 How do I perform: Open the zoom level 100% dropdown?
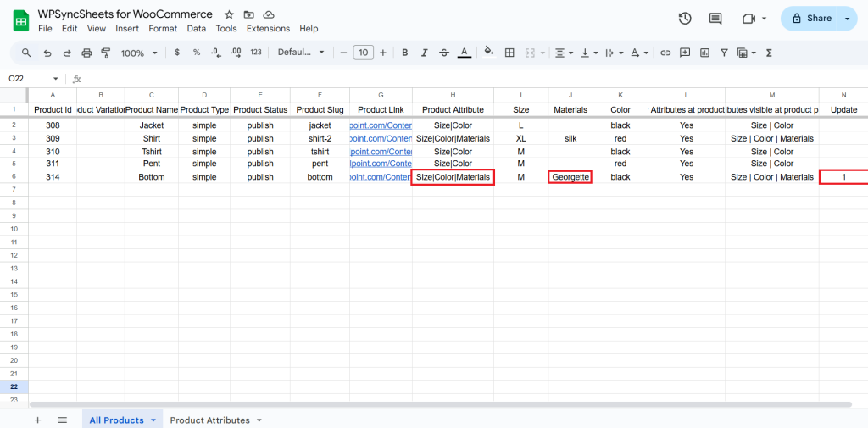pos(139,53)
